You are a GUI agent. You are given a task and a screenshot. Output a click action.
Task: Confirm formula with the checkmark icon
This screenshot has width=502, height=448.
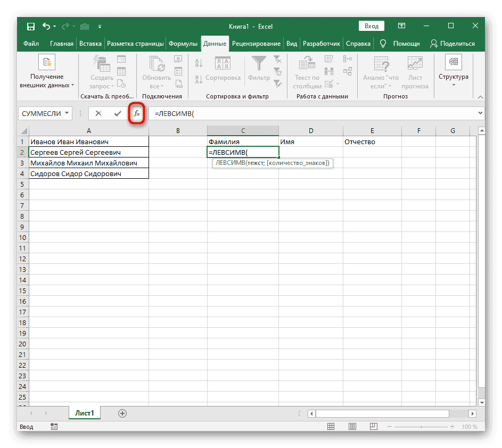118,113
